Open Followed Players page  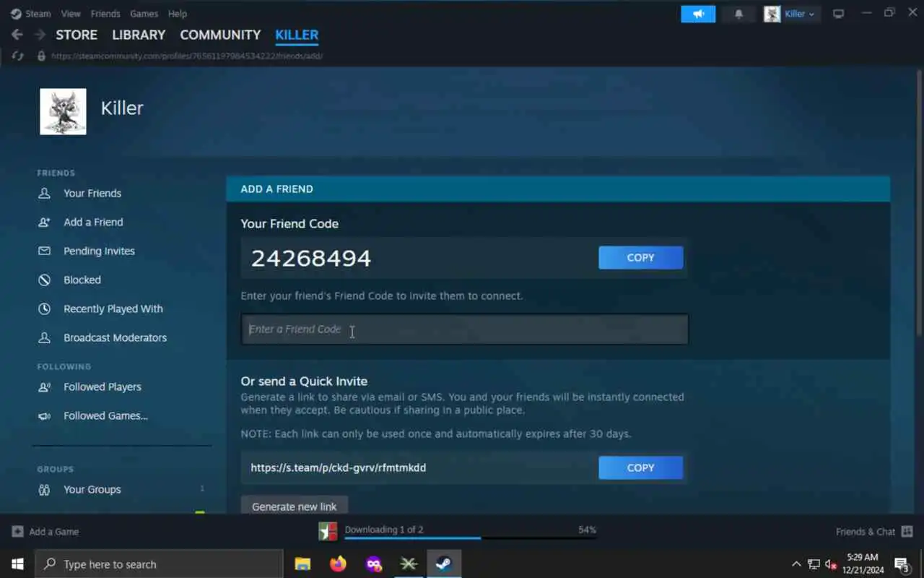[x=103, y=387]
